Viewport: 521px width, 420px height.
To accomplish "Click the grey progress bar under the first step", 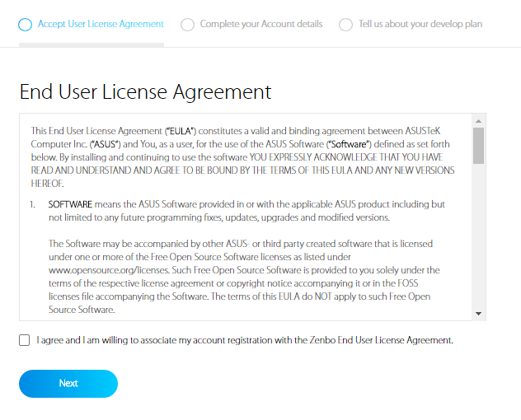I will [92, 45].
